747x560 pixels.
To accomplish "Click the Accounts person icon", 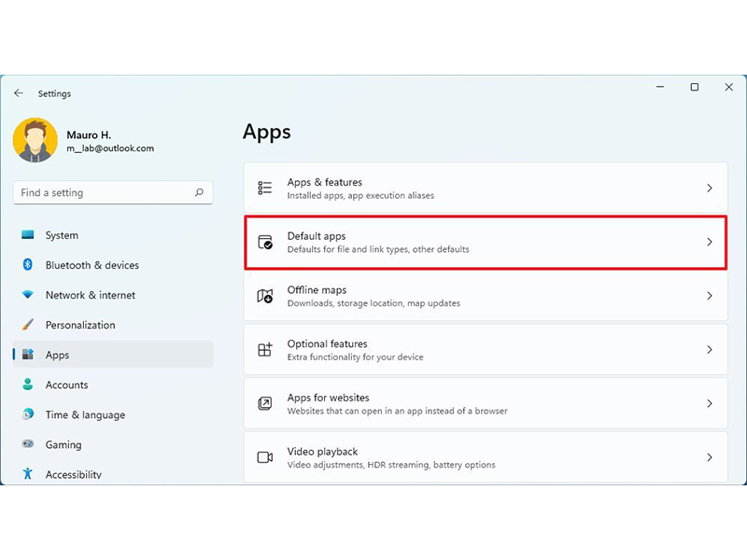I will [x=28, y=385].
